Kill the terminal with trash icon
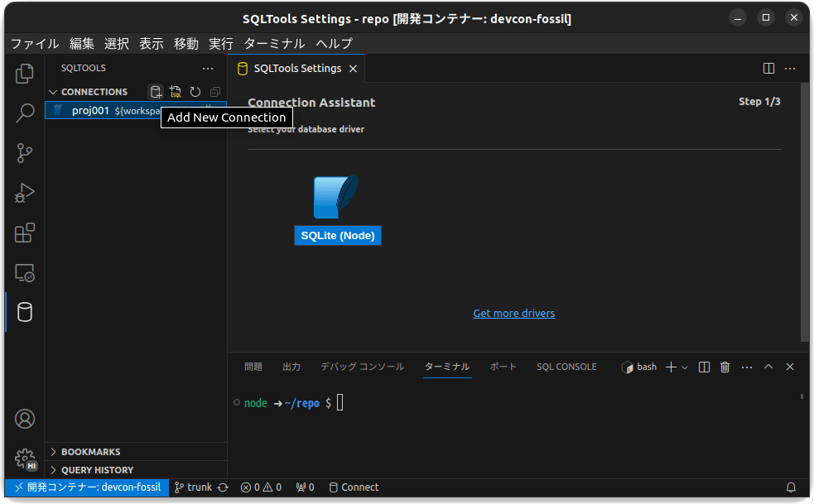The image size is (814, 504). point(725,367)
